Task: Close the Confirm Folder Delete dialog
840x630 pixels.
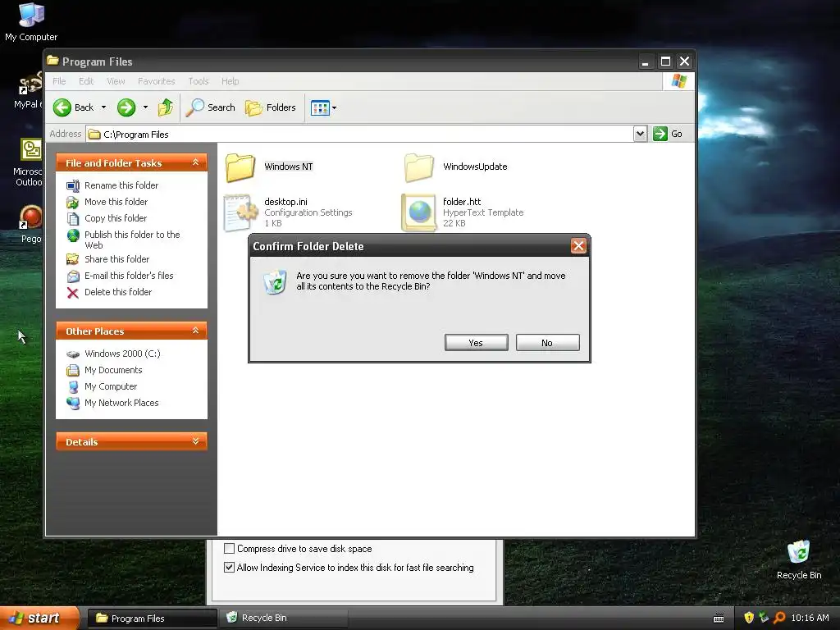Action: (x=578, y=246)
